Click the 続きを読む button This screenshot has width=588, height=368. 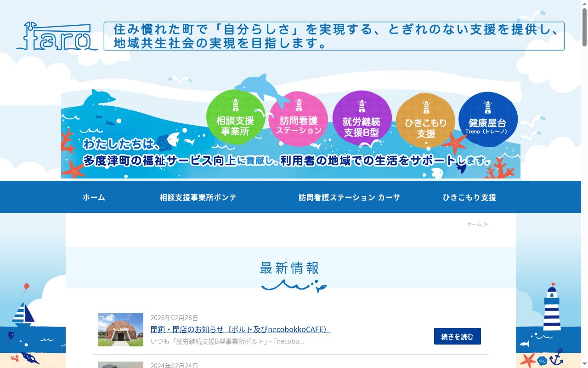tap(458, 336)
